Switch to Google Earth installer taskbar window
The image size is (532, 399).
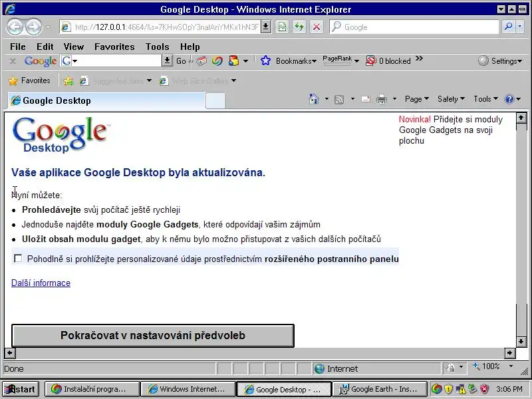click(x=379, y=389)
